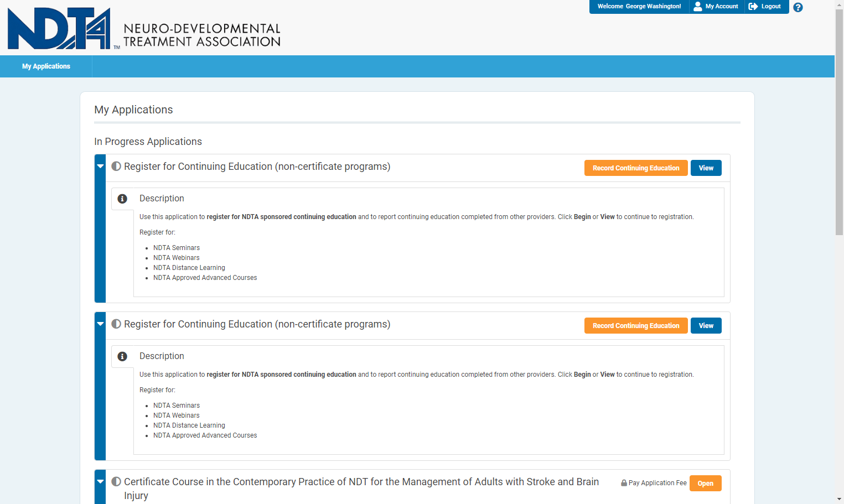Click half-circle status icon of first Continuing Education application
844x504 pixels.
(116, 167)
